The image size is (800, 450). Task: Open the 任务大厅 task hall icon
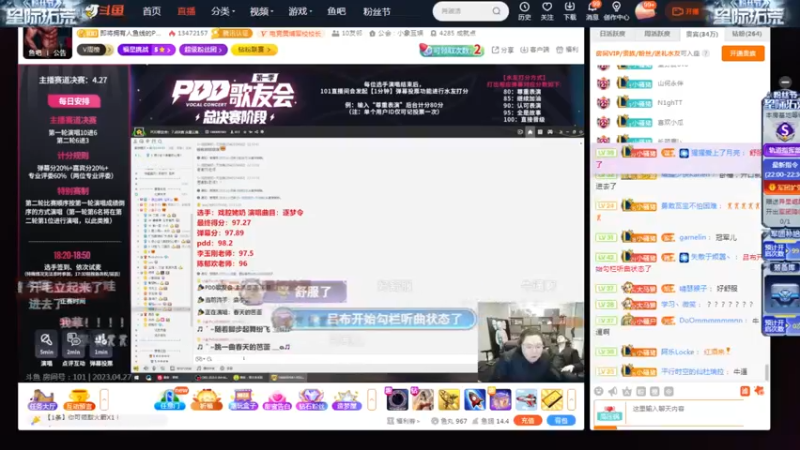point(42,399)
